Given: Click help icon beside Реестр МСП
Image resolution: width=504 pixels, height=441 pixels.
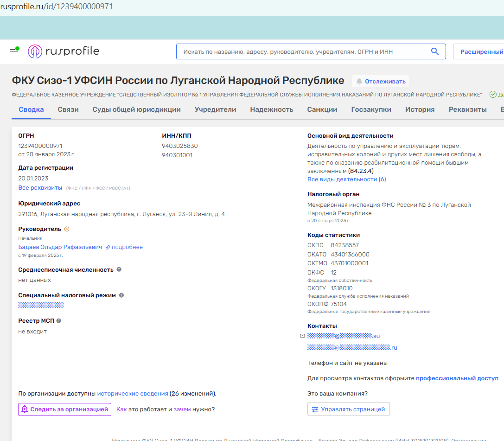Looking at the screenshot, I should tap(59, 320).
